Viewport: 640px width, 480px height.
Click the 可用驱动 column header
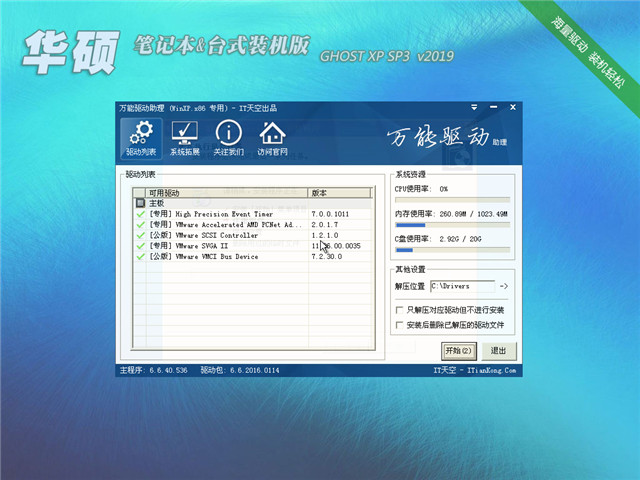[x=227, y=193]
